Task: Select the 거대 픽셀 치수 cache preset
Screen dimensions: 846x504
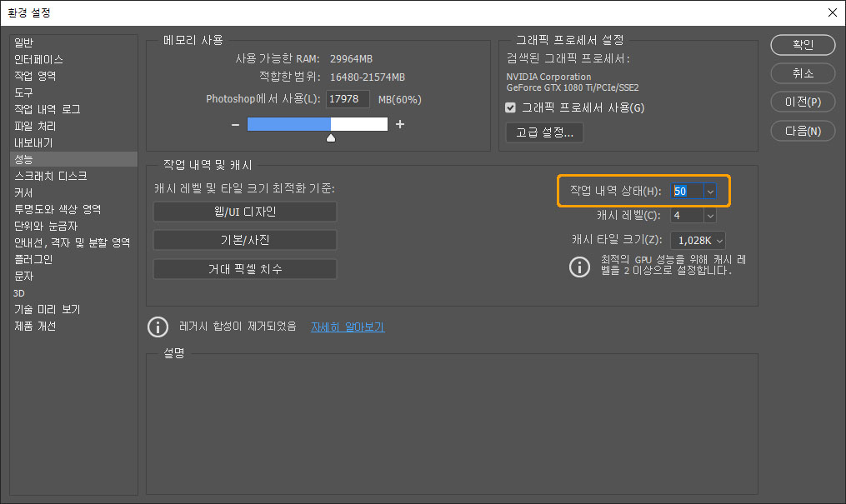Action: (x=244, y=268)
